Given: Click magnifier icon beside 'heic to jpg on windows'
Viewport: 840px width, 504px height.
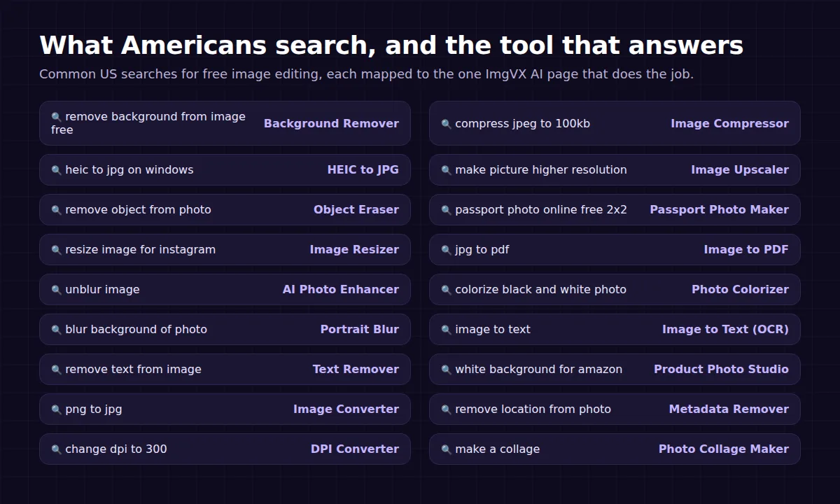Looking at the screenshot, I should tap(57, 170).
